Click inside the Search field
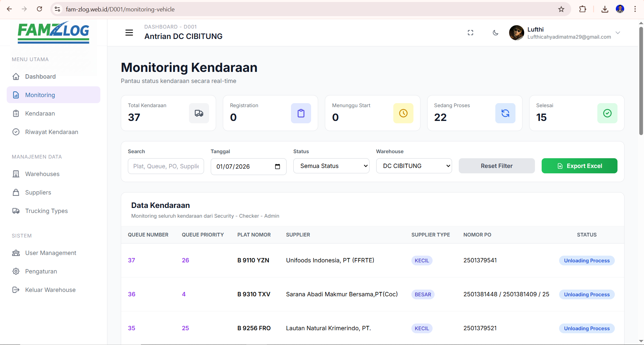 [x=165, y=166]
